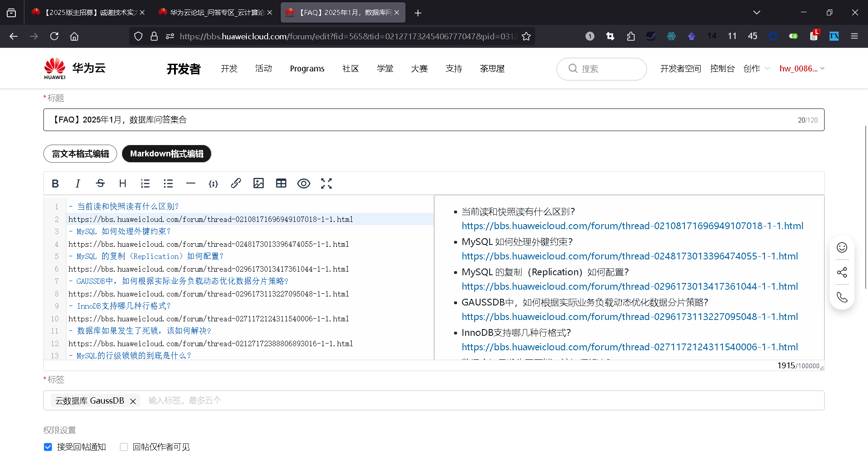868x461 pixels.
Task: Toggle bold formatting in the editor toolbar
Action: tap(55, 183)
